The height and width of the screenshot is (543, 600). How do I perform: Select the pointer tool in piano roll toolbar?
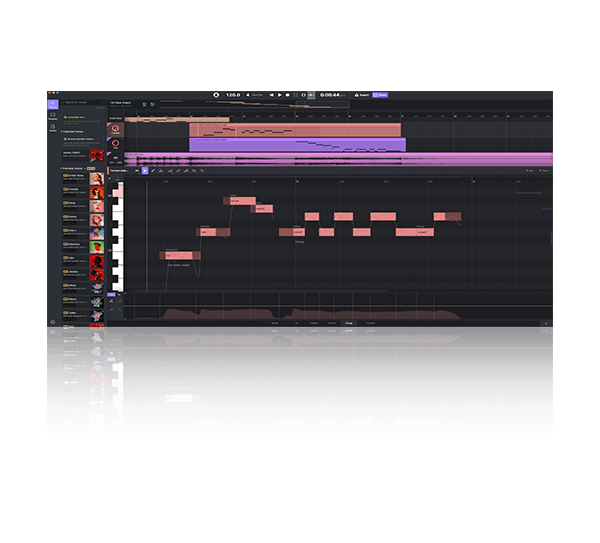pyautogui.click(x=145, y=171)
